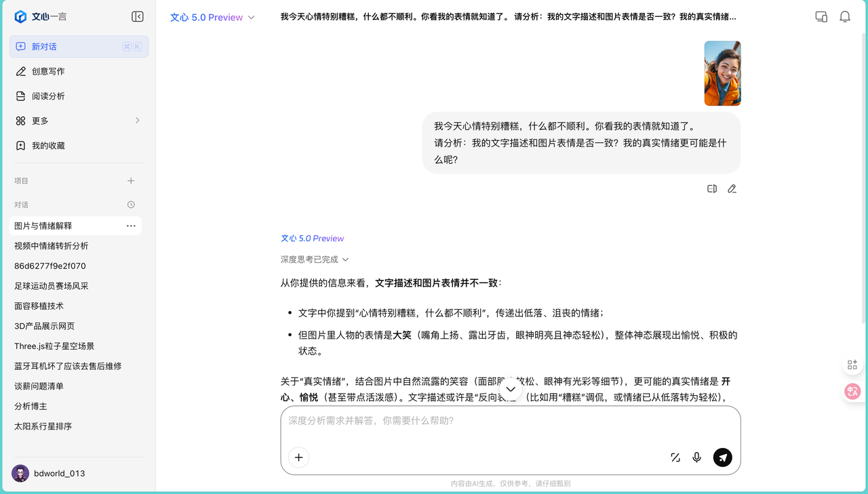
Task: Click the uploaded selfie photo thumbnail
Action: tap(722, 73)
